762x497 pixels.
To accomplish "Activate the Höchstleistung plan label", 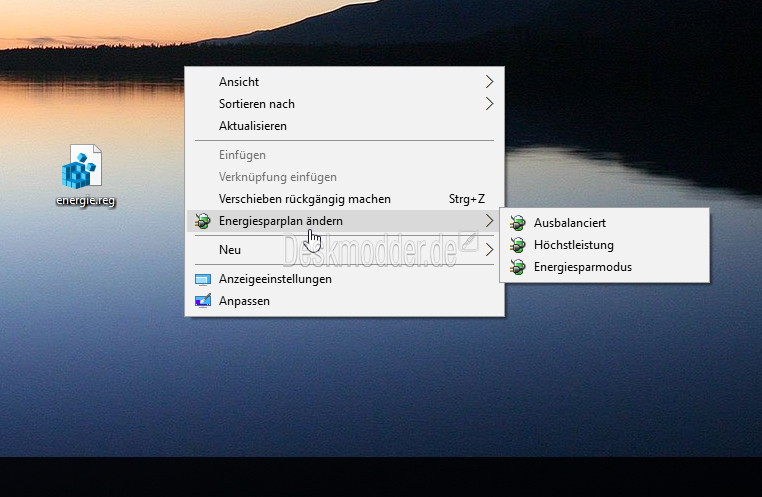I will point(574,245).
